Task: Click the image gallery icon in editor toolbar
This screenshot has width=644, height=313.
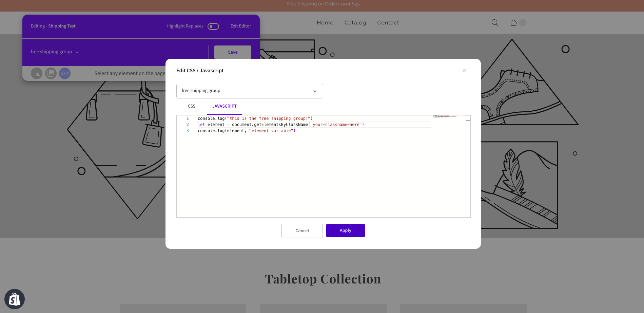Action: click(x=51, y=73)
